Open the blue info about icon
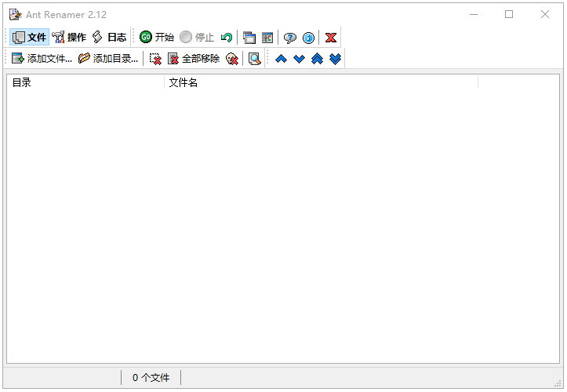This screenshot has width=567, height=392. pos(308,38)
